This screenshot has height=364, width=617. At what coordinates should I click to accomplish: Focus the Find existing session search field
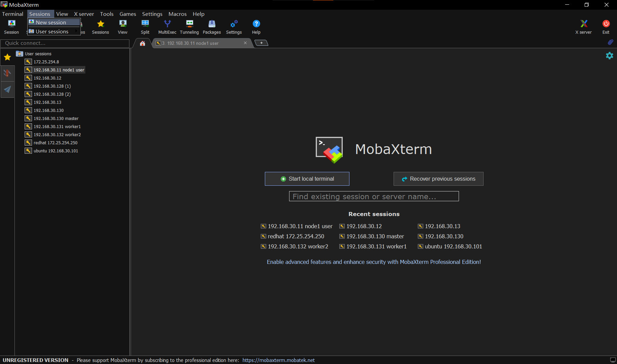[374, 196]
